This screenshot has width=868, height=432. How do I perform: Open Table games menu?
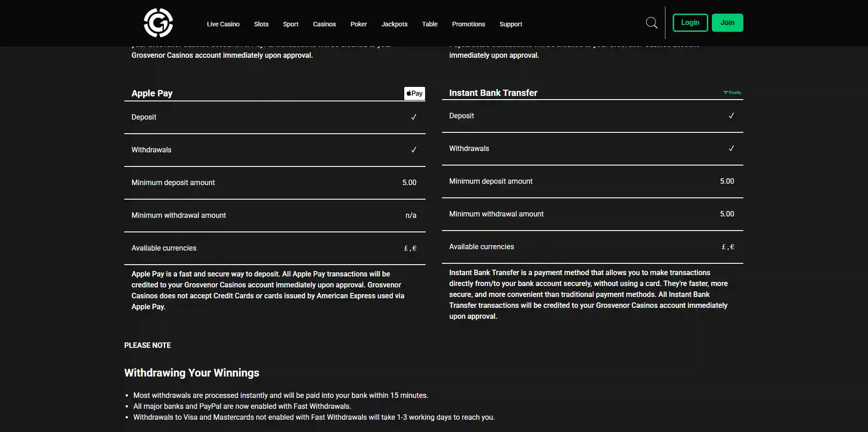pyautogui.click(x=430, y=24)
